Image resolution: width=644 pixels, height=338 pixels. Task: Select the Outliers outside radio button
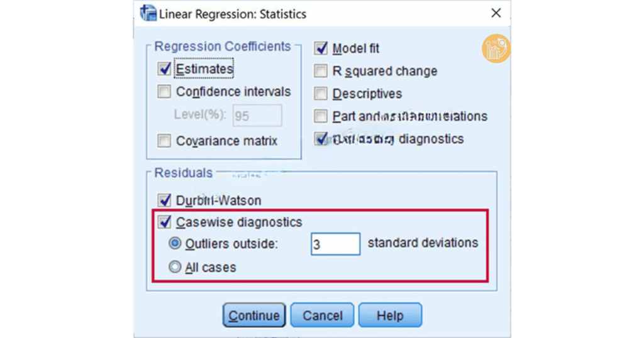(175, 243)
